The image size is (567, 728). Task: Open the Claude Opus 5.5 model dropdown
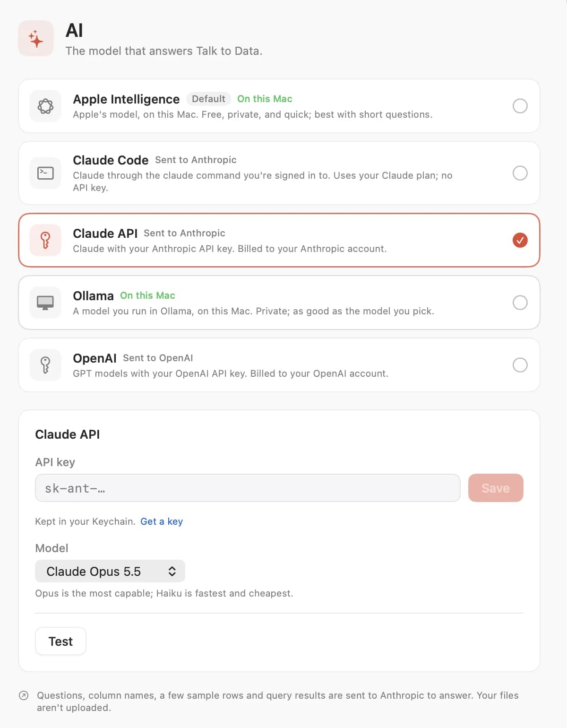point(110,571)
